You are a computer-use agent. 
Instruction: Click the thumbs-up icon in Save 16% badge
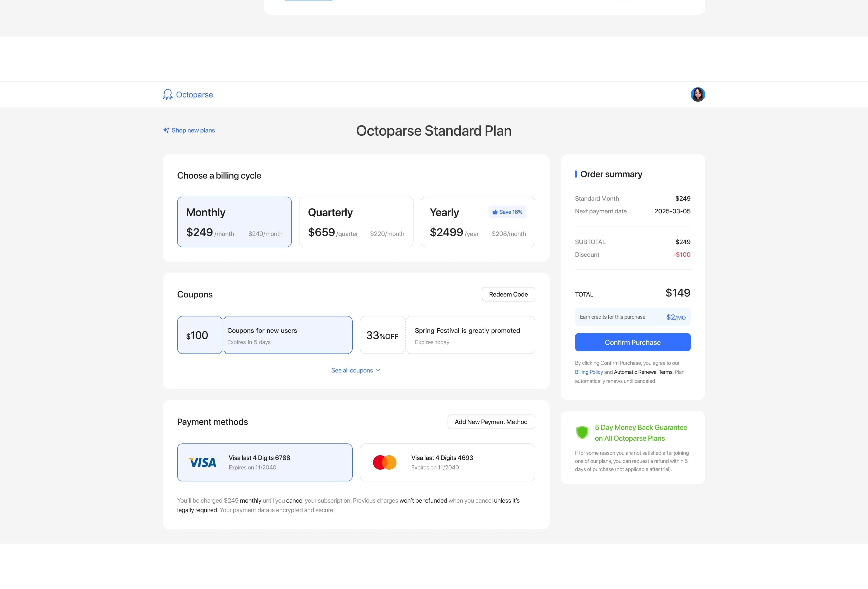(495, 212)
